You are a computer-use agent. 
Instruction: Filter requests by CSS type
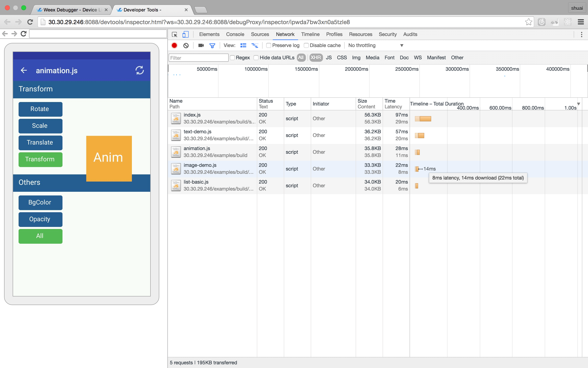342,58
